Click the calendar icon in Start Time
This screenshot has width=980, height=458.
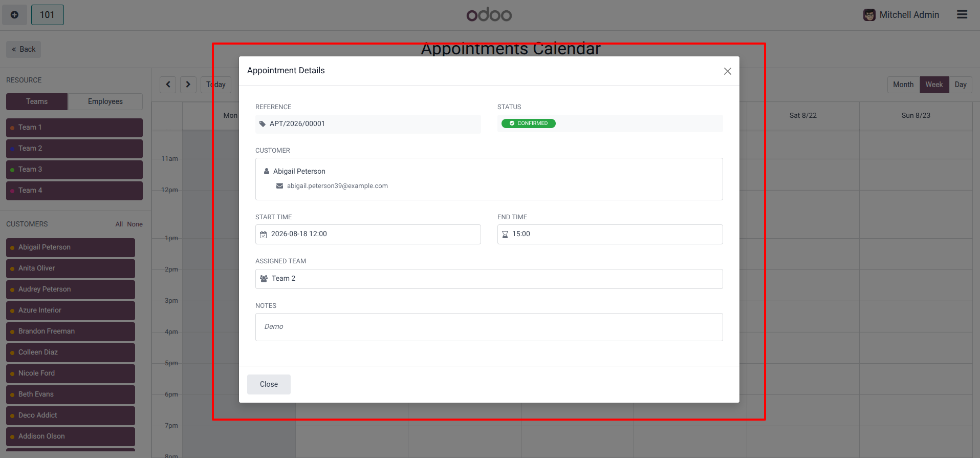coord(264,235)
